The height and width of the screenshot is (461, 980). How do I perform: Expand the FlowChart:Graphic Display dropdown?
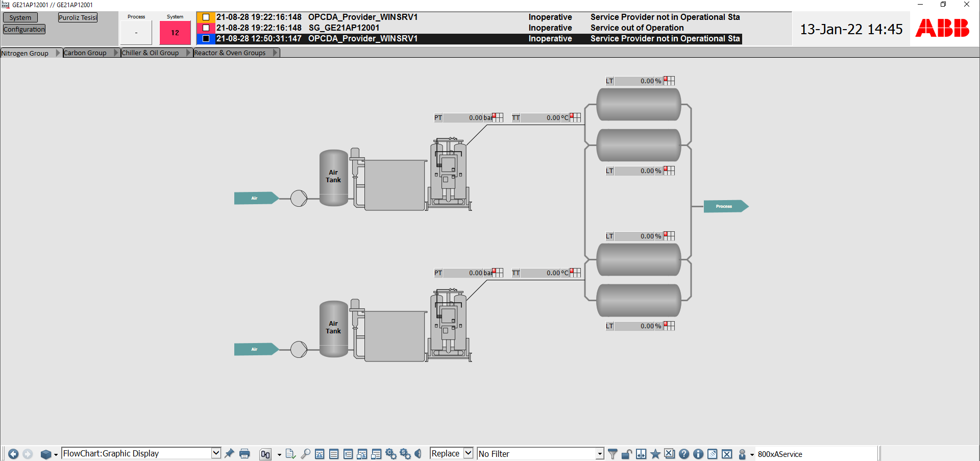coord(216,453)
